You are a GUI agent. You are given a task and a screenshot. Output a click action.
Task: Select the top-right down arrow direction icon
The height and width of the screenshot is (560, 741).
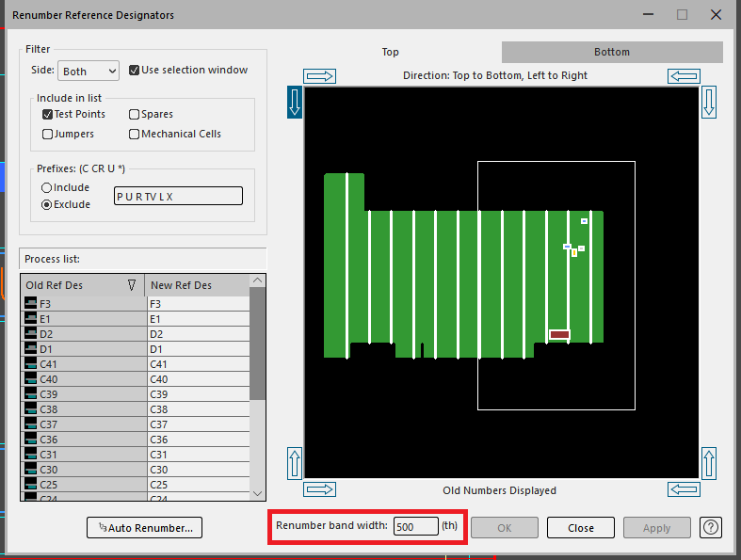tap(709, 102)
